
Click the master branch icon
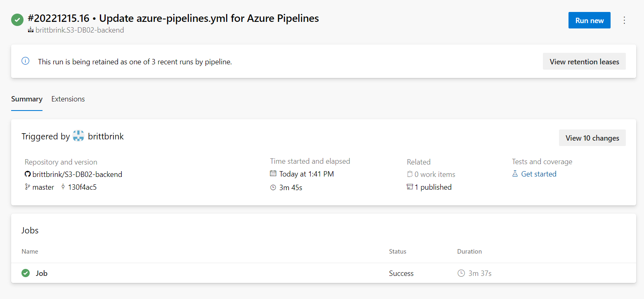(x=28, y=187)
